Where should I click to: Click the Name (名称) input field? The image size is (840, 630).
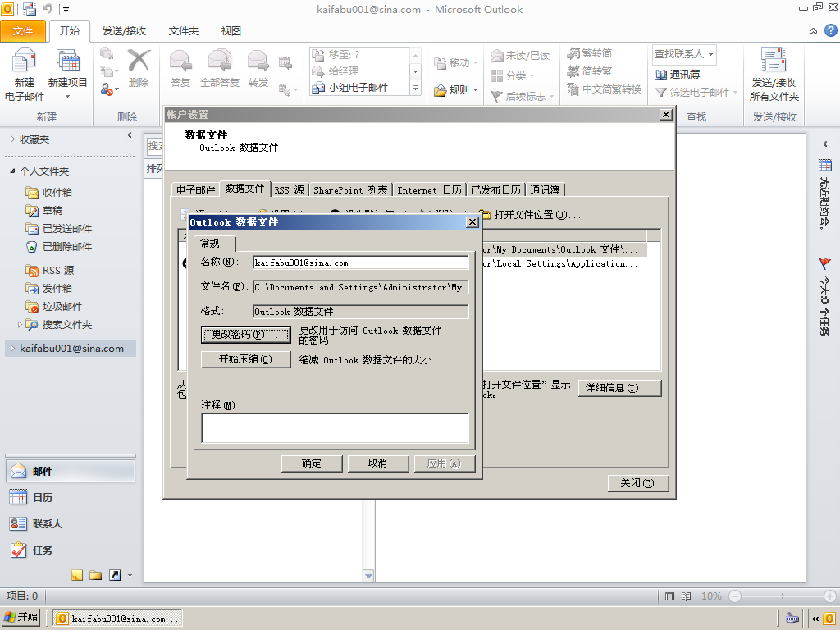(x=361, y=262)
